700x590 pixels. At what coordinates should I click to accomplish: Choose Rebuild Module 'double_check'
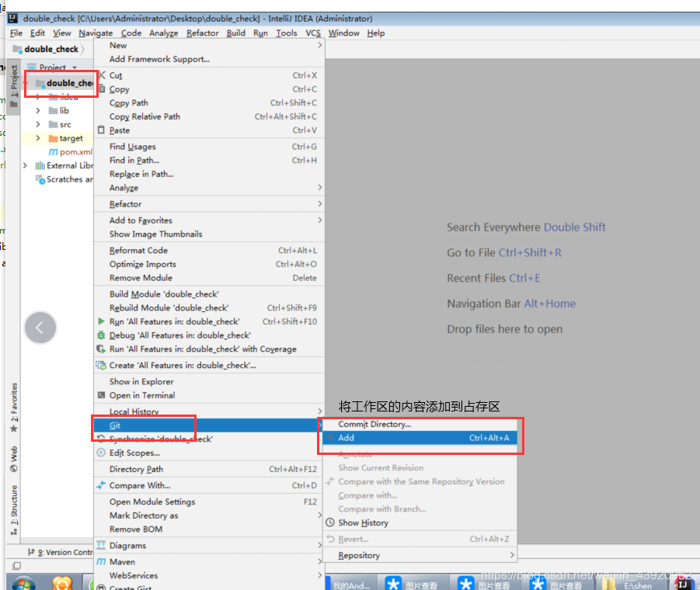pos(209,307)
